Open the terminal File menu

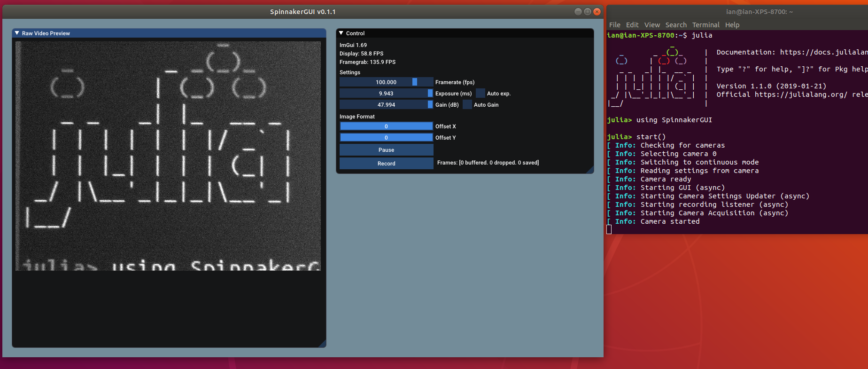click(614, 25)
